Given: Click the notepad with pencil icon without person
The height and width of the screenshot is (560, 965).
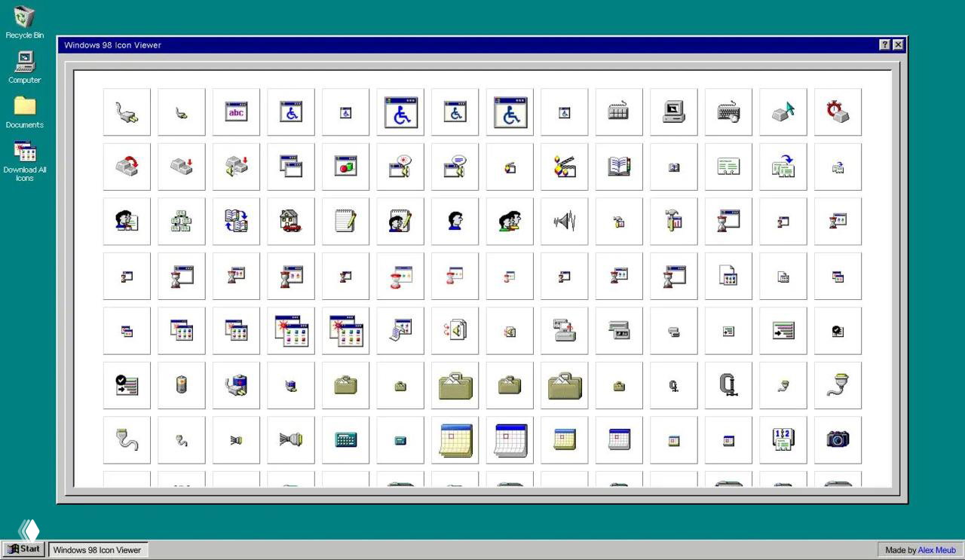Looking at the screenshot, I should point(345,222).
